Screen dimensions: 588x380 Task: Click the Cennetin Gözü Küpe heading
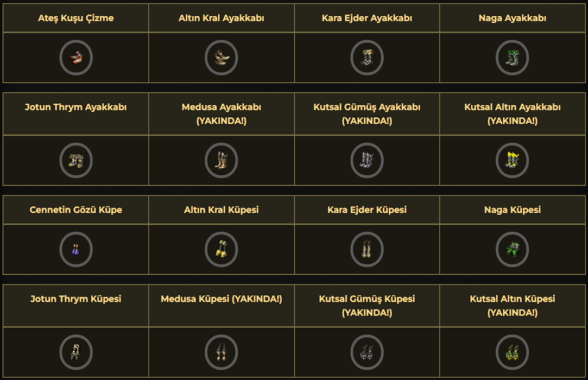(x=76, y=210)
